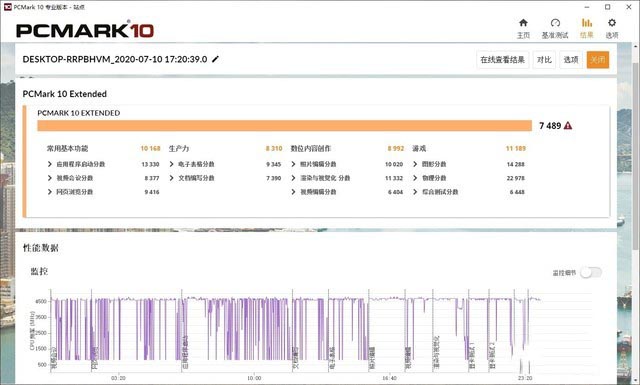The width and height of the screenshot is (640, 385).
Task: Click the value 9 416
Action: pyautogui.click(x=152, y=192)
